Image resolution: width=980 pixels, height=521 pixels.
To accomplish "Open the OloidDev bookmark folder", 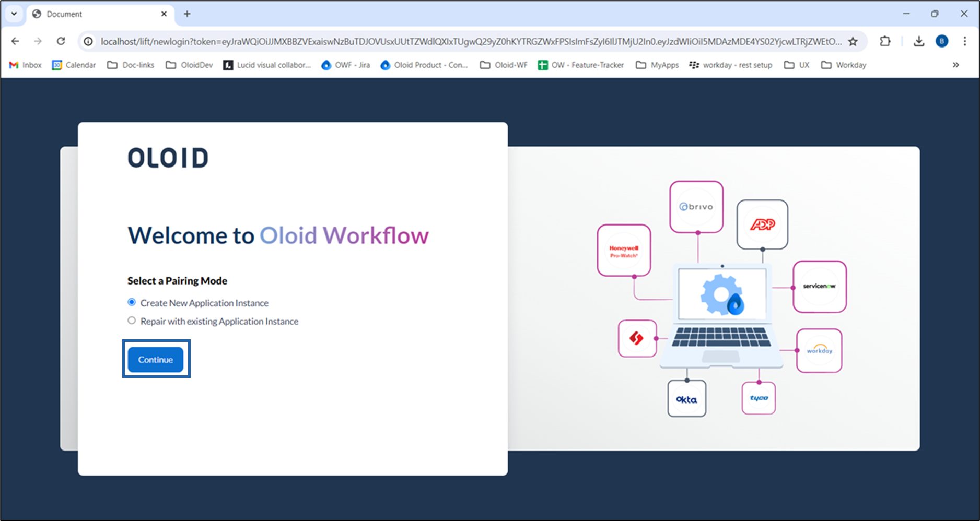I will pyautogui.click(x=189, y=65).
